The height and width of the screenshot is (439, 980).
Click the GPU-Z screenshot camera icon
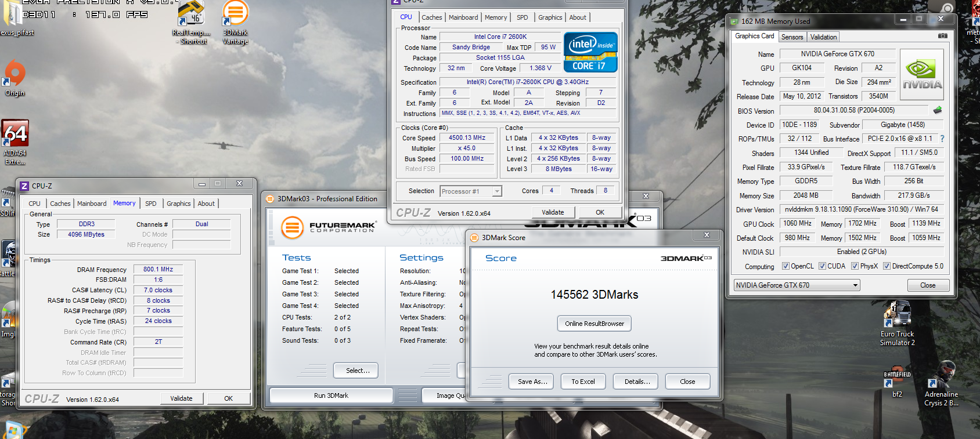pos(942,36)
